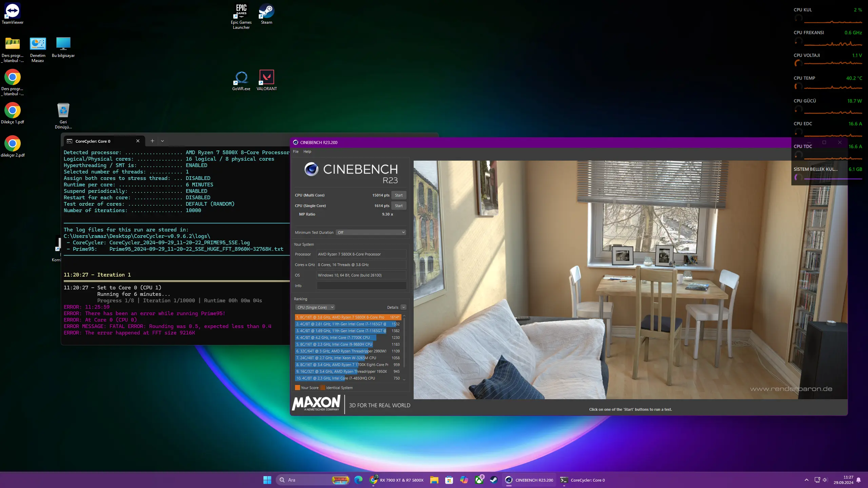868x488 pixels.
Task: Open Steam from the taskbar
Action: [x=494, y=480]
